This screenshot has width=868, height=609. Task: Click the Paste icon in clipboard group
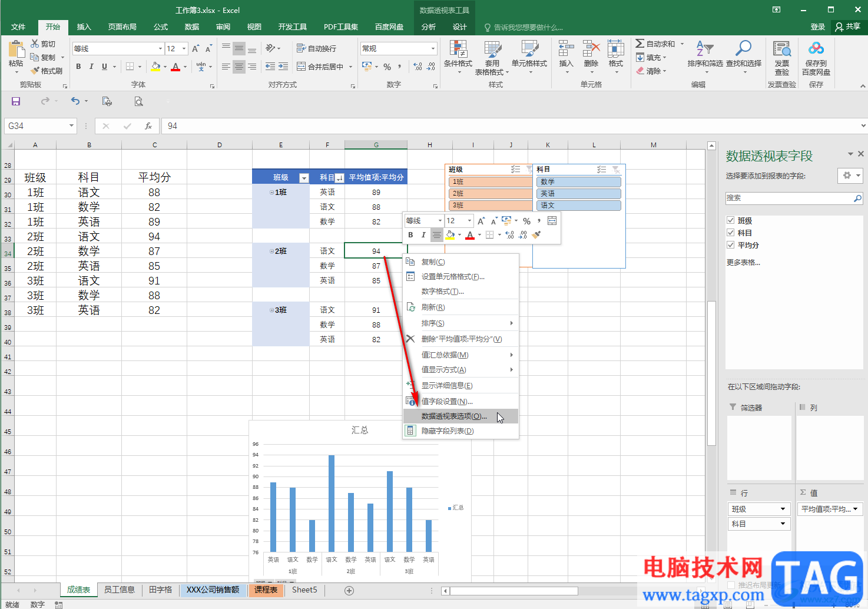point(16,49)
